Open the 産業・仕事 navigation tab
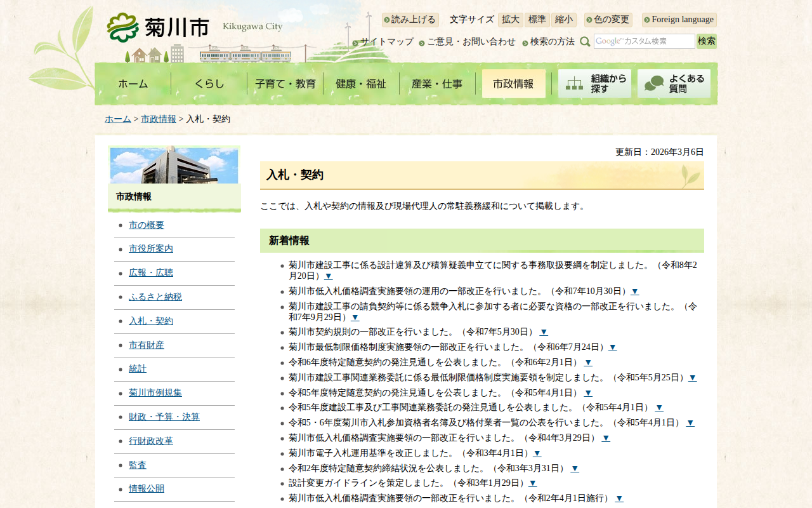 pyautogui.click(x=437, y=84)
